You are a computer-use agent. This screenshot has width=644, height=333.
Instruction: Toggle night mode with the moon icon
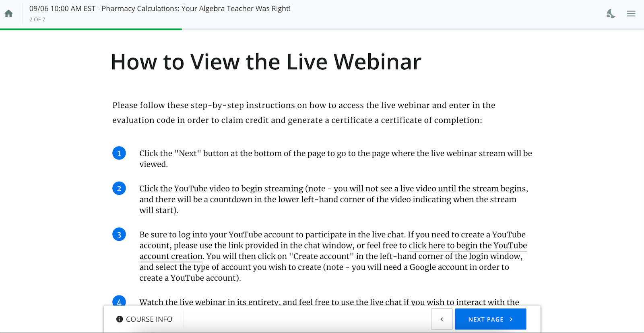(611, 14)
